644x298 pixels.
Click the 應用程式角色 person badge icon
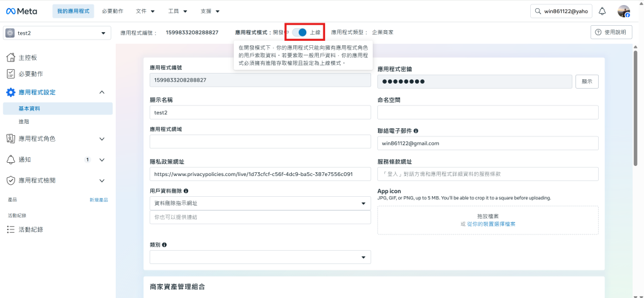tap(11, 139)
